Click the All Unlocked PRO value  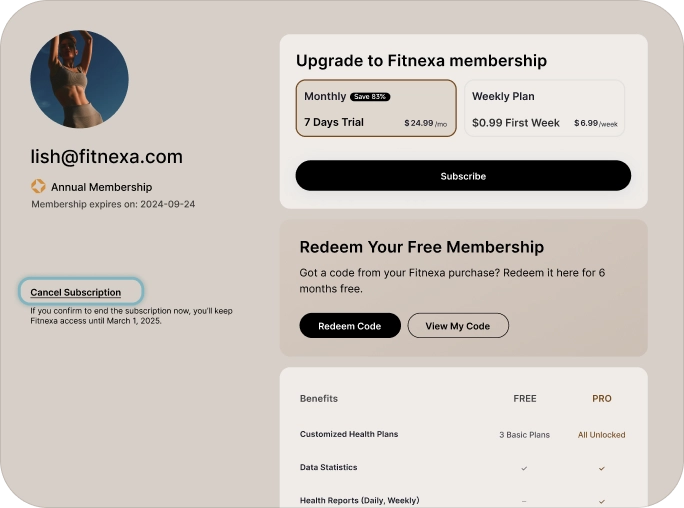click(601, 435)
